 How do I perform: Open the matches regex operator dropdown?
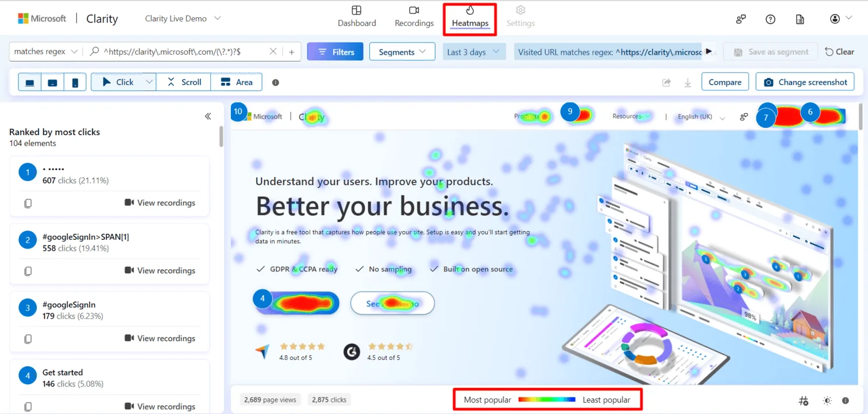click(x=45, y=52)
